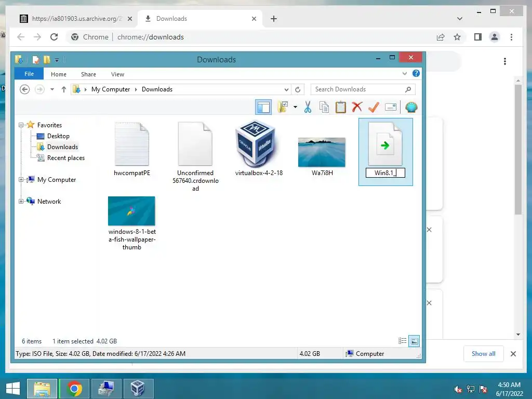Click the properties quick access icon

point(35,60)
